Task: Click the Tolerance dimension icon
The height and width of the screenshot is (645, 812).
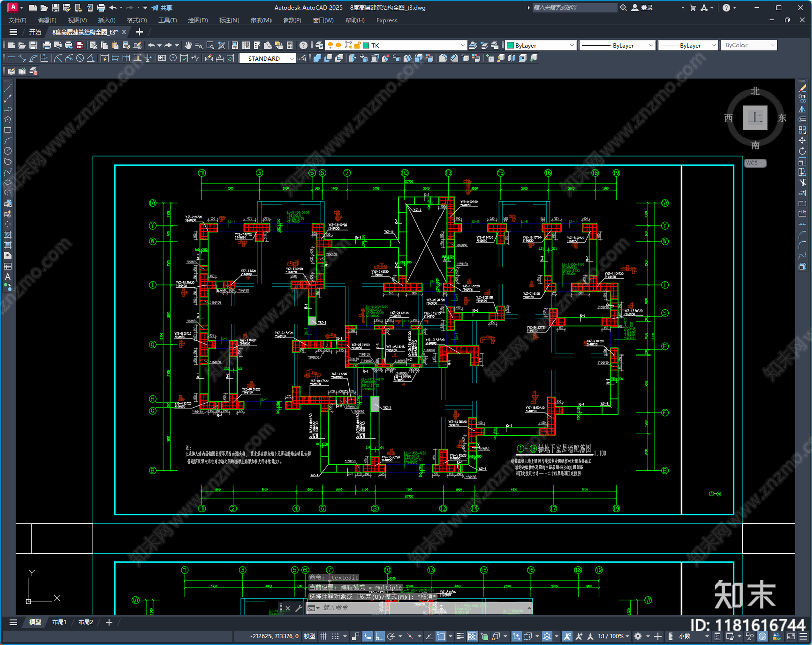Action: click(162, 58)
